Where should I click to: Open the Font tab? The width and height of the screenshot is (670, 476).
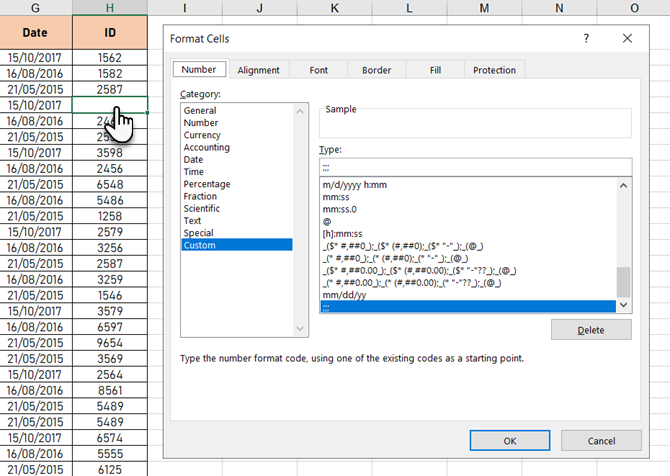point(318,70)
